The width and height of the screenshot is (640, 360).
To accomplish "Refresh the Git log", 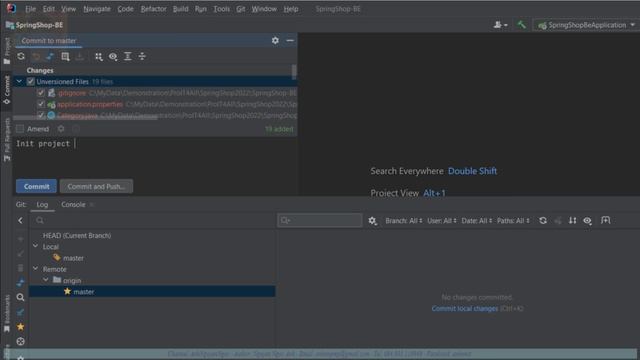I will click(543, 220).
